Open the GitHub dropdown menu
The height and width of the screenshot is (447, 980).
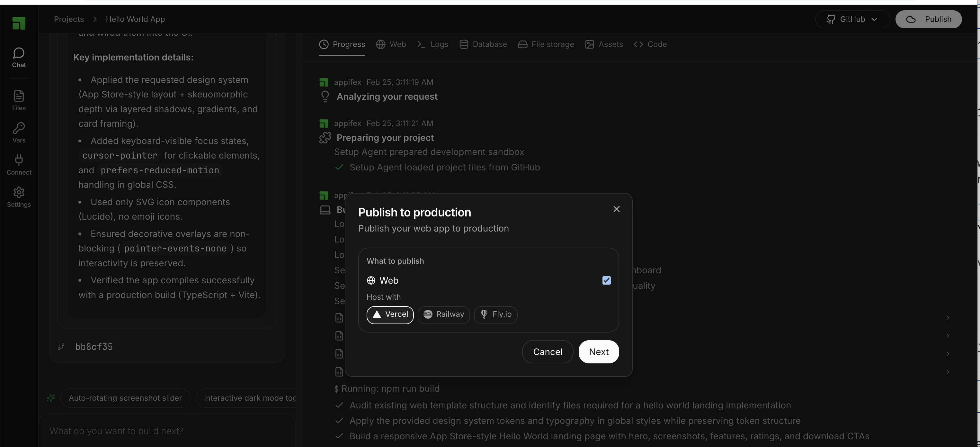[x=852, y=19]
